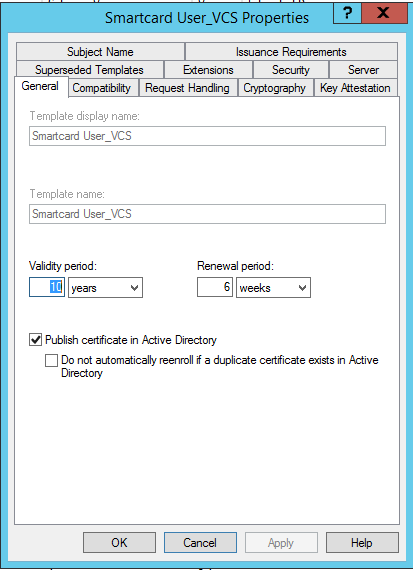Select the General tab
This screenshot has width=413, height=570.
tap(40, 86)
